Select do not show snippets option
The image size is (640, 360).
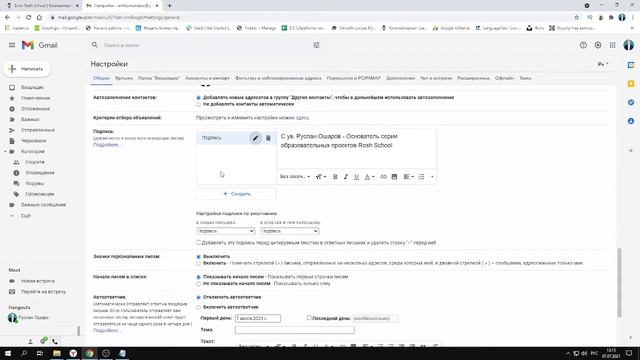(x=198, y=283)
